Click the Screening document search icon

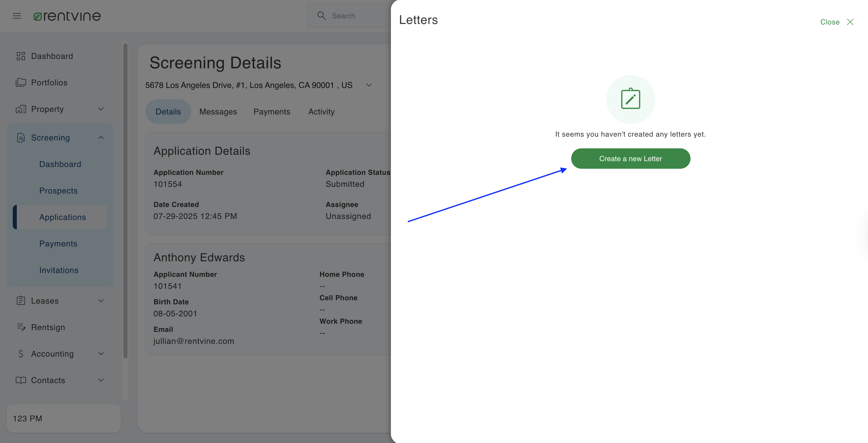(x=21, y=137)
